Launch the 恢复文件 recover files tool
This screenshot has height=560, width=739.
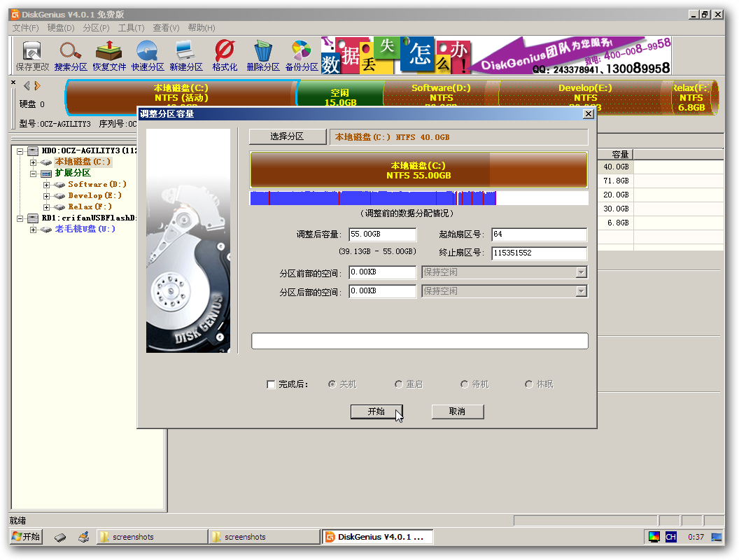coord(109,55)
